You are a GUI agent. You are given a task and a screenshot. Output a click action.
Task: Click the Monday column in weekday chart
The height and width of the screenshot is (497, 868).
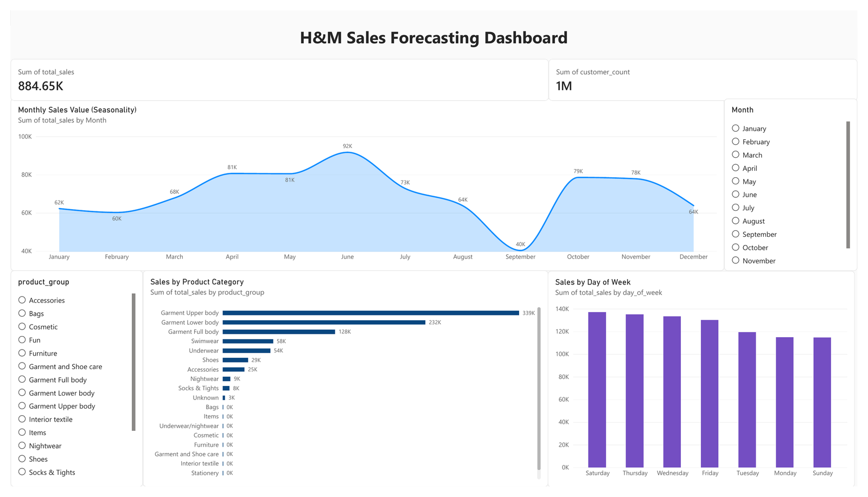pyautogui.click(x=785, y=402)
